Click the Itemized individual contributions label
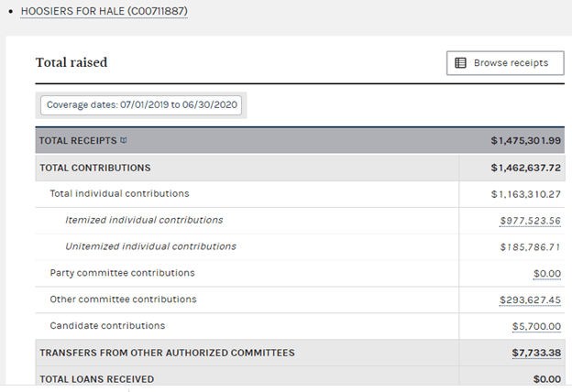Screen dimensions: 572x392 [144, 221]
